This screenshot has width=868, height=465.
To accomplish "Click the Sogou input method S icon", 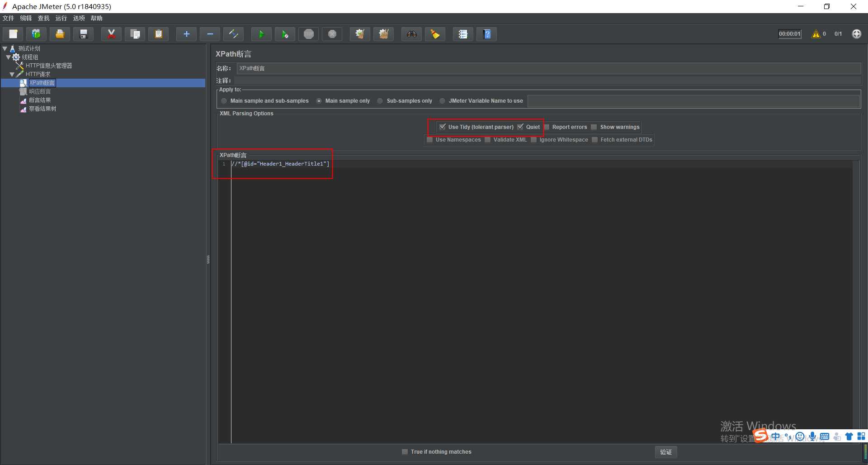I will point(760,436).
